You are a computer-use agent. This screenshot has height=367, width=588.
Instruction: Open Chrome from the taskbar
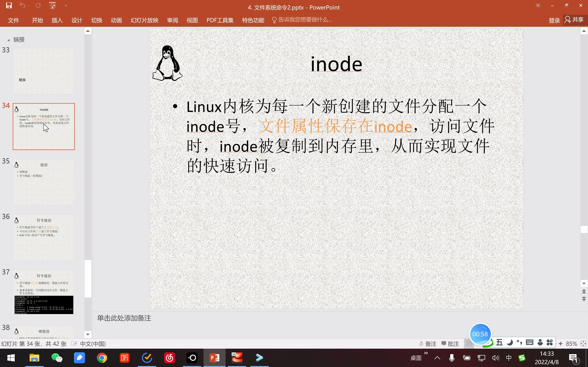tap(102, 358)
